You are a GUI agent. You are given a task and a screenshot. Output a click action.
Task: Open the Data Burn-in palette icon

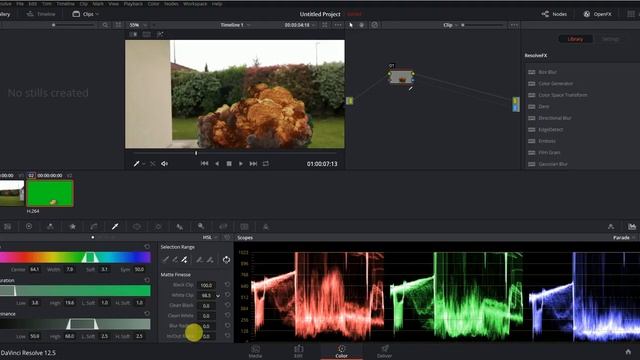coord(266,227)
